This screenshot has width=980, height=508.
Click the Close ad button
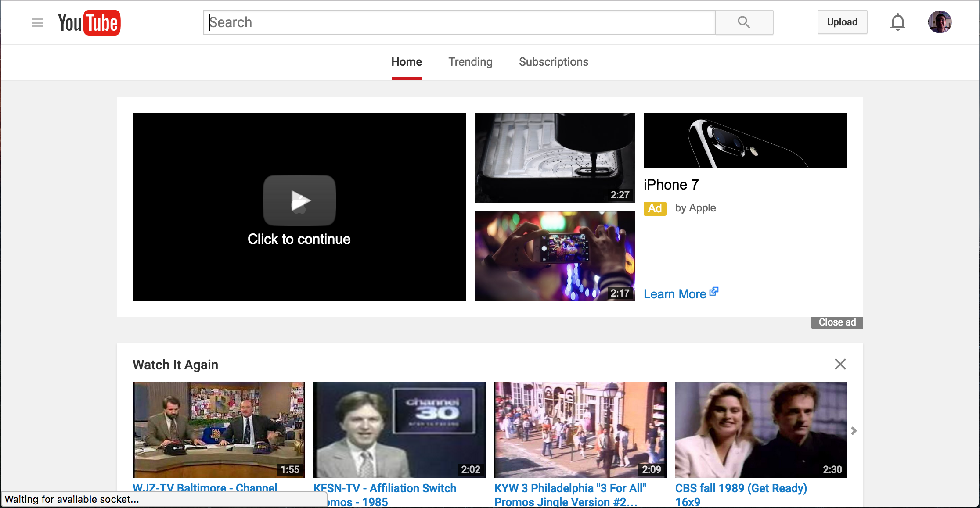coord(837,322)
